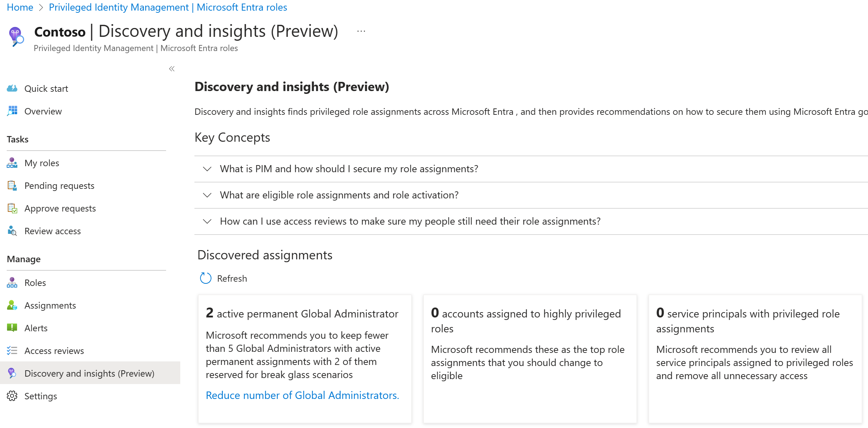Image resolution: width=868 pixels, height=428 pixels.
Task: Go to Home breadcrumb link
Action: pos(20,7)
